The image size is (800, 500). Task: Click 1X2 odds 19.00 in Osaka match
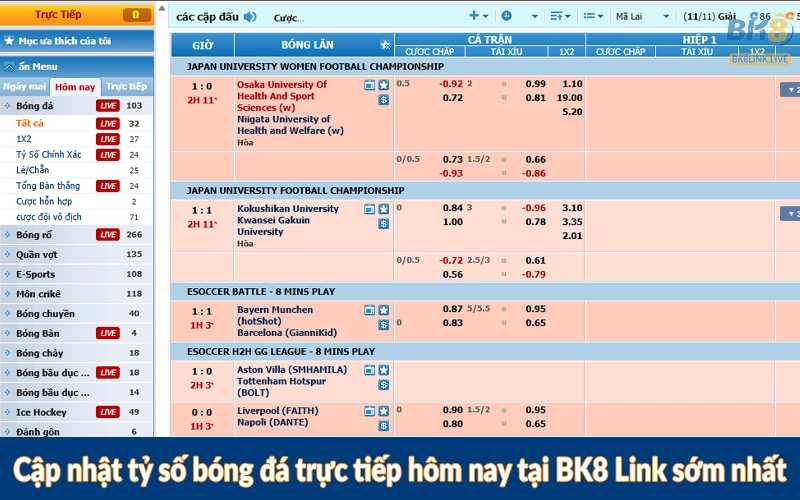point(569,97)
